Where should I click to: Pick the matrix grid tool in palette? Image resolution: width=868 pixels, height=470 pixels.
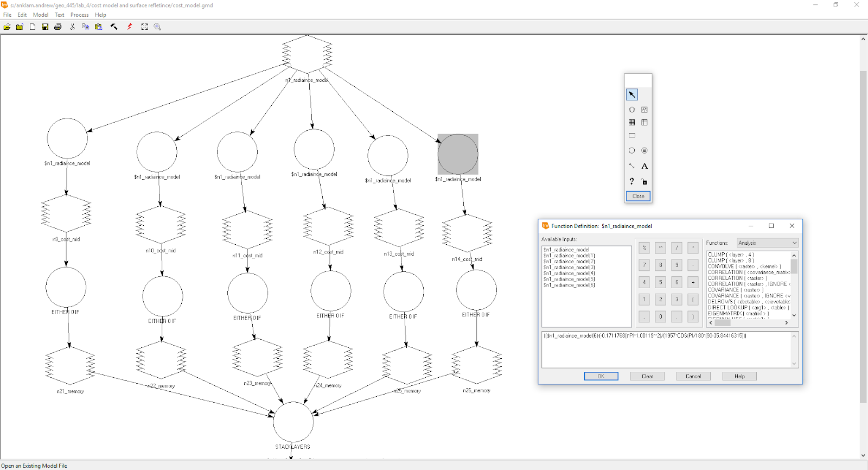pos(632,123)
